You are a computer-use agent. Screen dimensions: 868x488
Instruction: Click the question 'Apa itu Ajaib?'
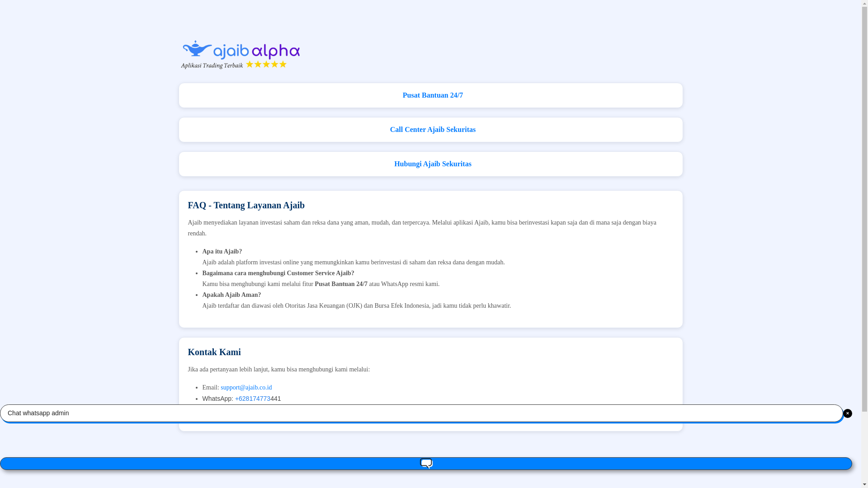[x=222, y=252]
